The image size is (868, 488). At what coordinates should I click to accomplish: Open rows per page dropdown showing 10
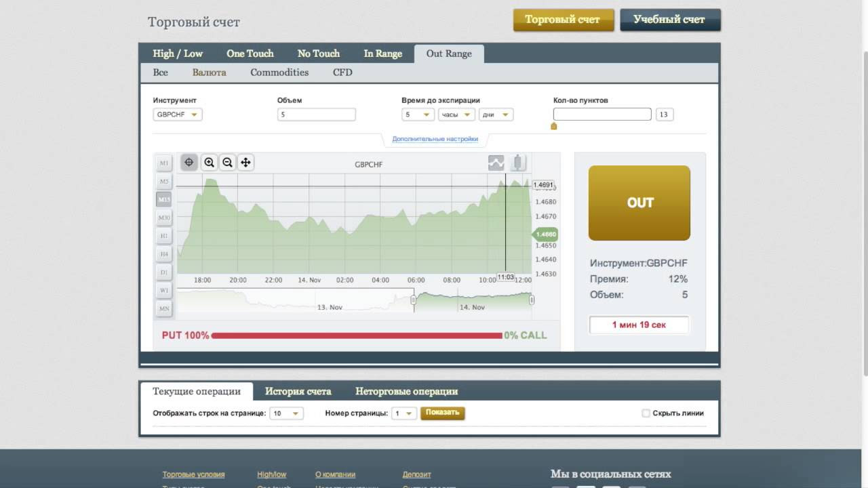(286, 413)
